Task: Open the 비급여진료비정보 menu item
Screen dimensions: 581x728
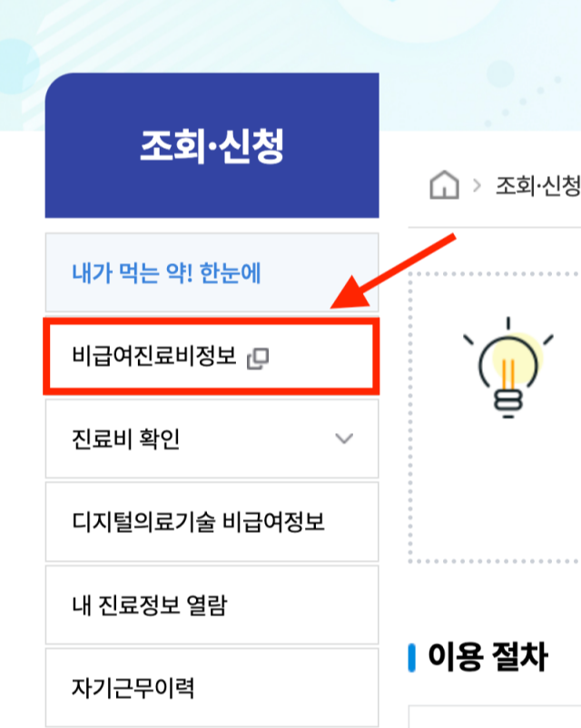Action: coord(212,357)
